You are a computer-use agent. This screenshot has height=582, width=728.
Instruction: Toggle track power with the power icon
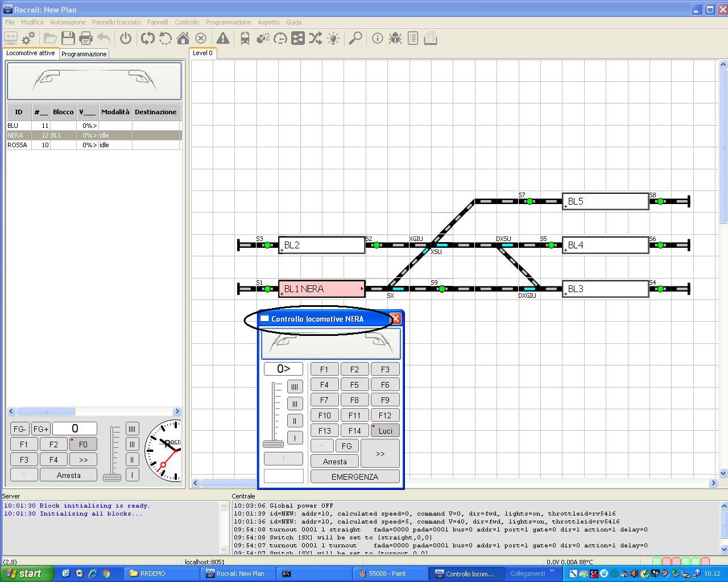tap(126, 38)
